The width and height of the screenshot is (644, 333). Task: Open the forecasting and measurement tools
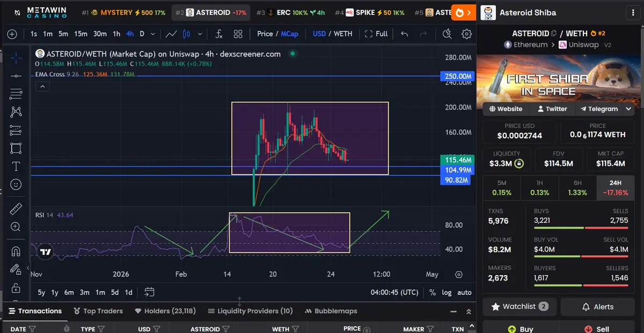pos(16,130)
